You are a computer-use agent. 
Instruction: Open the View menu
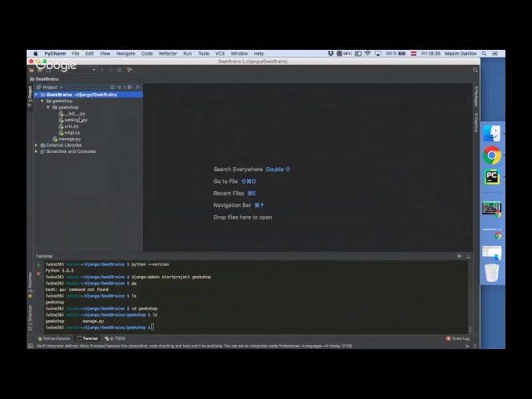(x=105, y=53)
